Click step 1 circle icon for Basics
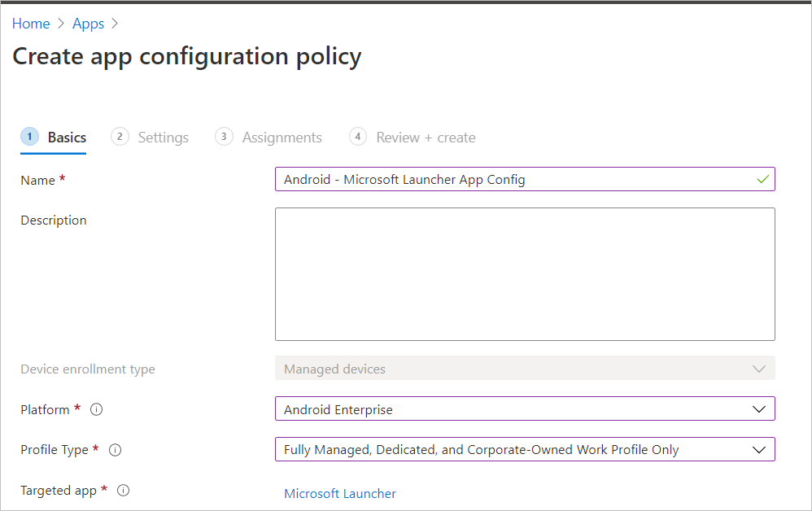The height and width of the screenshot is (511, 812). click(x=29, y=137)
